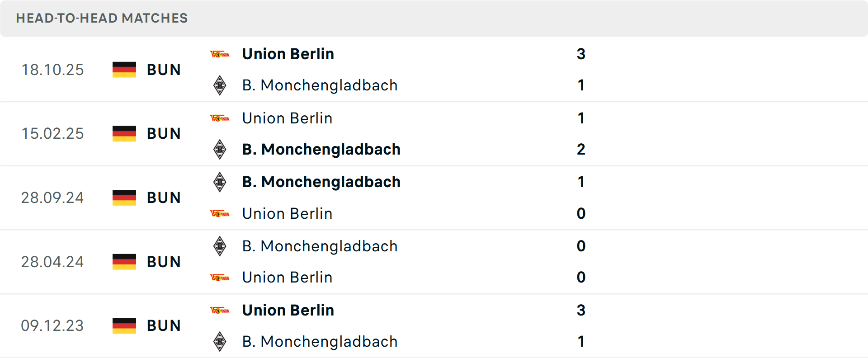The image size is (868, 358).
Task: Click the Union Berlin badge in the 28.09.24 match
Action: coord(220,213)
